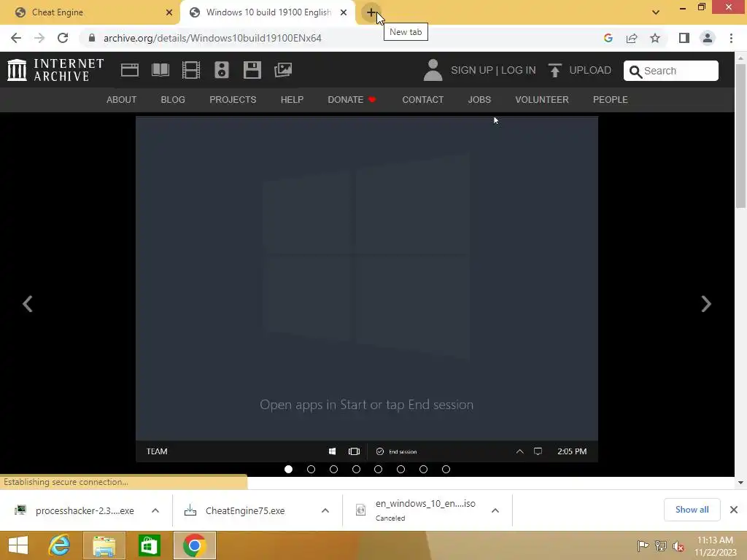
Task: Open the Windows 10 screenshot preview
Action: click(x=367, y=289)
